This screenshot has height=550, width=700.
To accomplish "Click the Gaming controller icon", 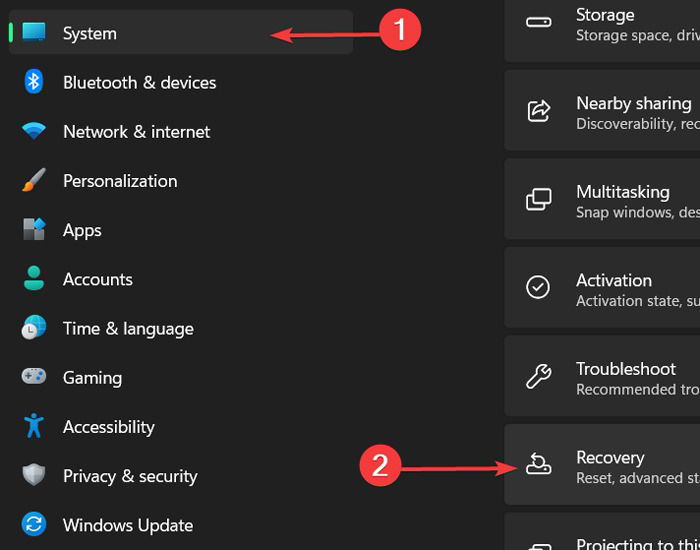I will (33, 376).
